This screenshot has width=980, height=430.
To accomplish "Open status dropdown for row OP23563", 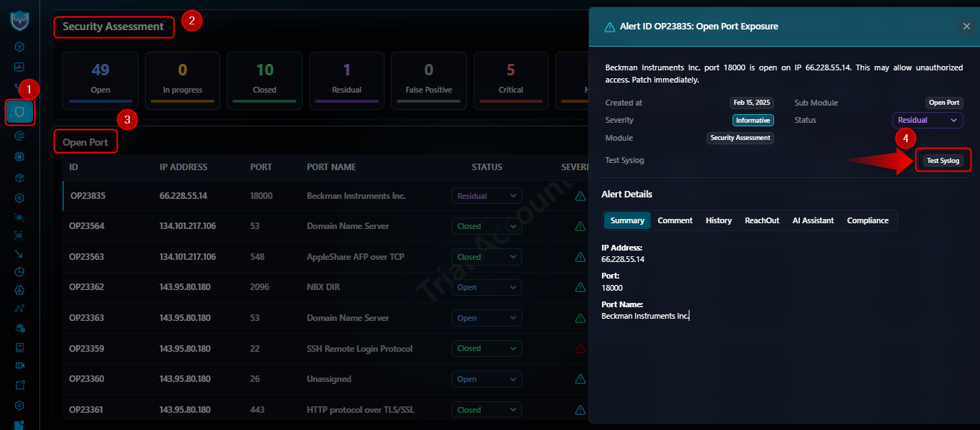I will pos(486,257).
